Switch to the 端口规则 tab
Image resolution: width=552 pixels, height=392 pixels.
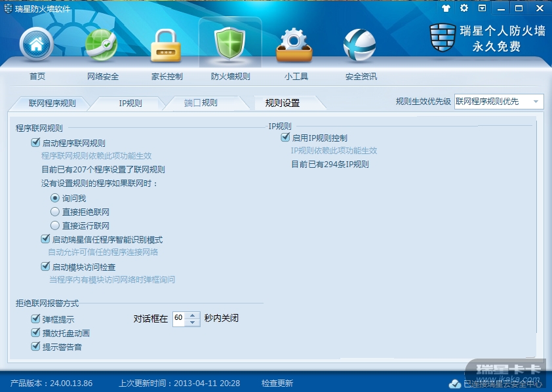click(x=201, y=103)
